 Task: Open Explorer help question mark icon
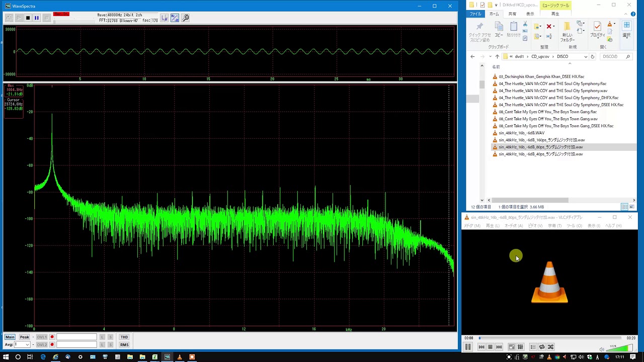[633, 14]
